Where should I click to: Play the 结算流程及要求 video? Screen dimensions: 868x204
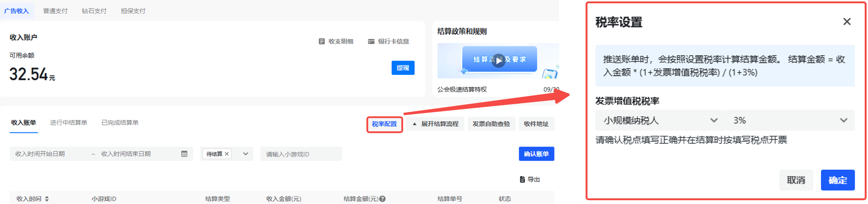(499, 60)
